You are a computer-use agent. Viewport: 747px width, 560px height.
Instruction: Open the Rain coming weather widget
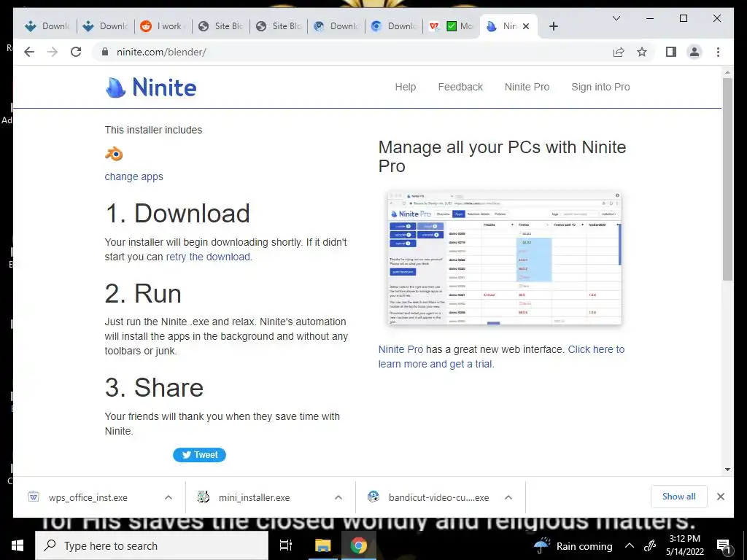(573, 545)
